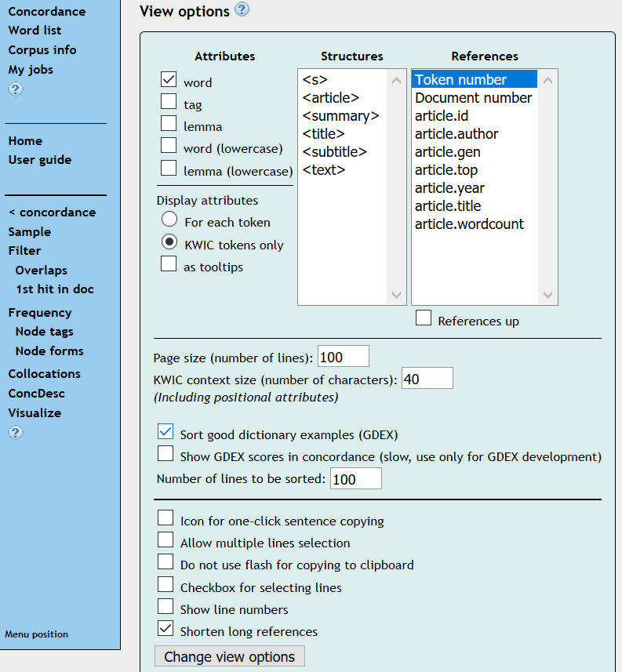Check lemma (lowercase) attribute
The image size is (622, 672).
pos(169,168)
